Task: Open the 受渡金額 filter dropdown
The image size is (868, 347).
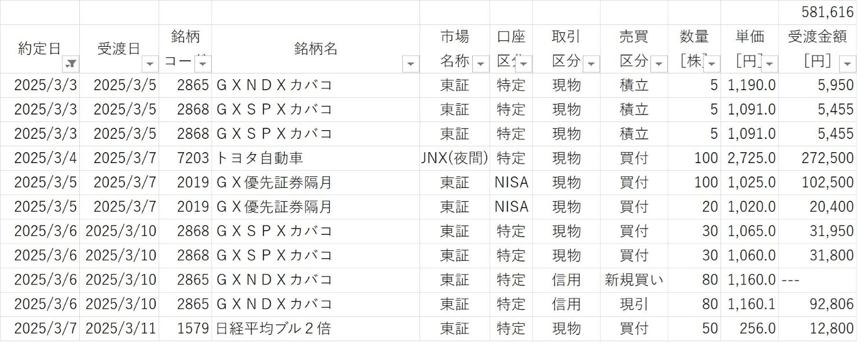Action: click(x=848, y=64)
